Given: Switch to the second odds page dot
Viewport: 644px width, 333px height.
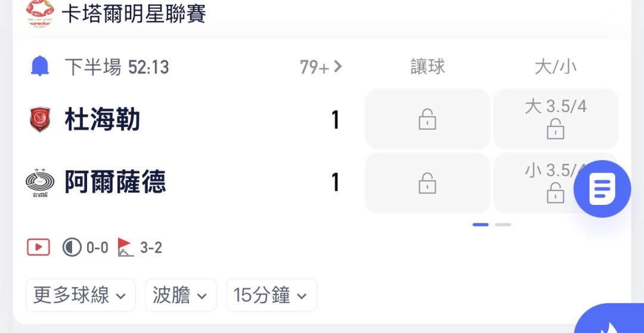Looking at the screenshot, I should 503,225.
